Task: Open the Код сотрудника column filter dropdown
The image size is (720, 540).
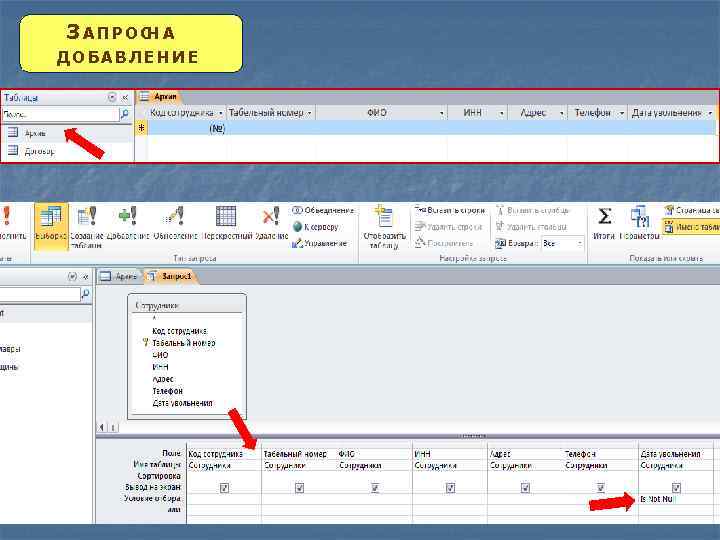Action: click(x=221, y=113)
